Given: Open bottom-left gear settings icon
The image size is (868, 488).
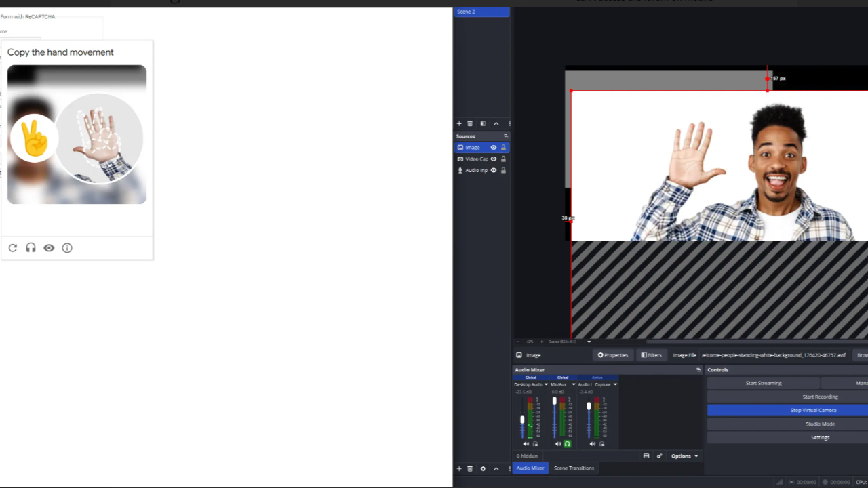Looking at the screenshot, I should pyautogui.click(x=483, y=468).
